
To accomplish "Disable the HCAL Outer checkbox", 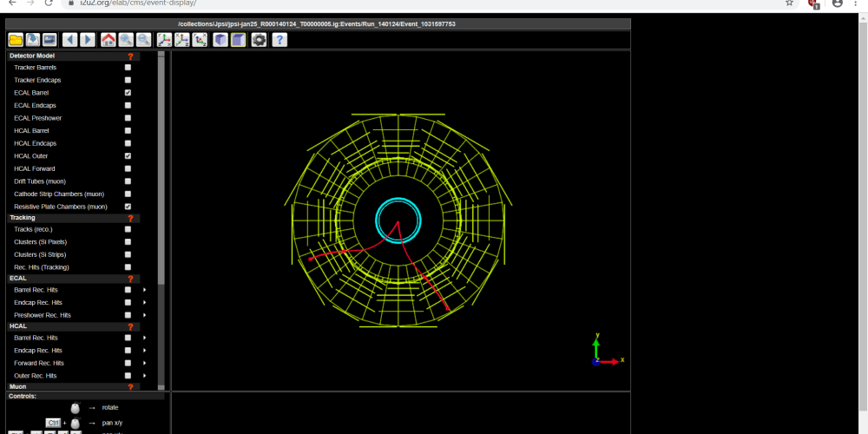I will 128,156.
